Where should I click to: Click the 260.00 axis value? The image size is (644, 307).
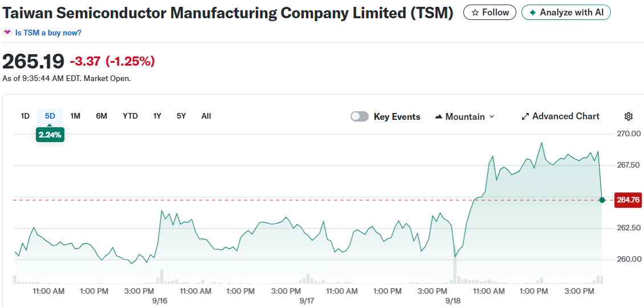(x=629, y=259)
